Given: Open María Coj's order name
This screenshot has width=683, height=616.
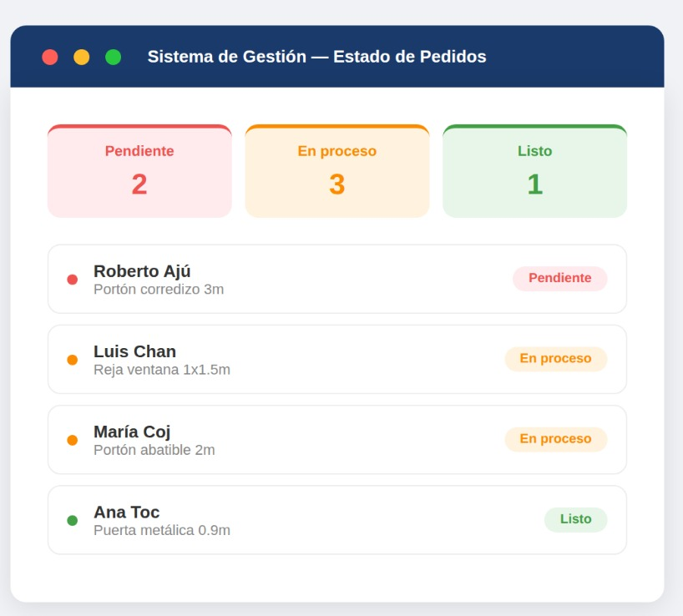Looking at the screenshot, I should tap(132, 432).
